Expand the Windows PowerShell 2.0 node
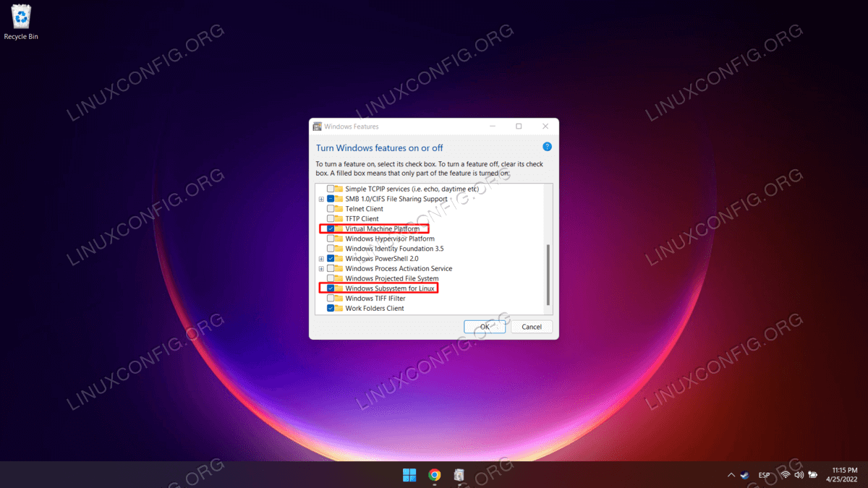The width and height of the screenshot is (868, 488). point(321,259)
